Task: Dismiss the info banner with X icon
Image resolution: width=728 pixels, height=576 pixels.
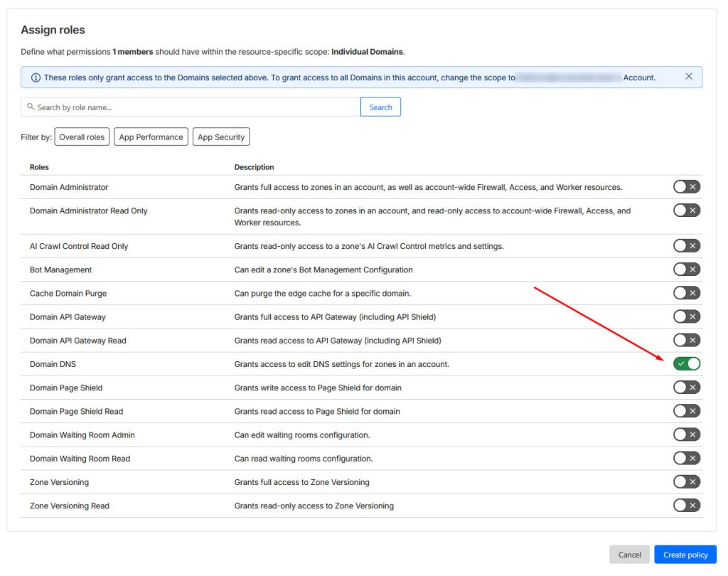Action: [x=688, y=77]
